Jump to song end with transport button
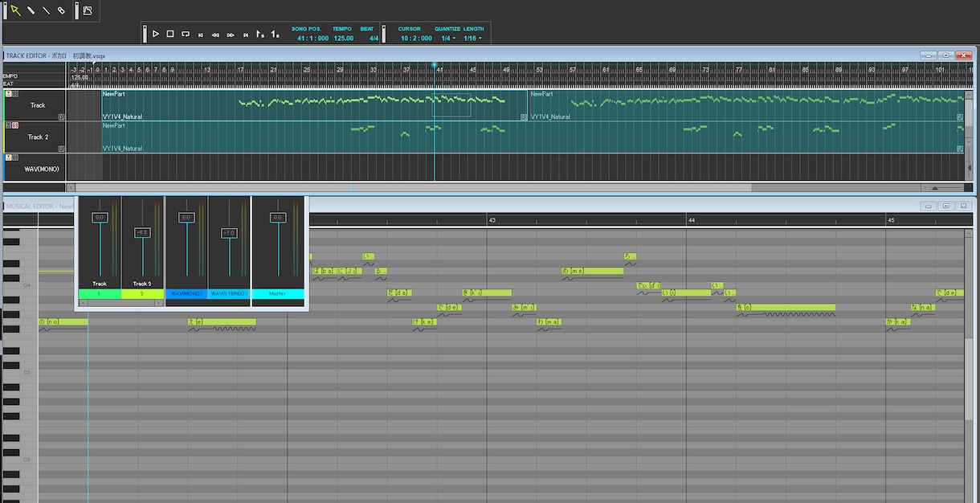The height and width of the screenshot is (503, 980). tap(245, 35)
